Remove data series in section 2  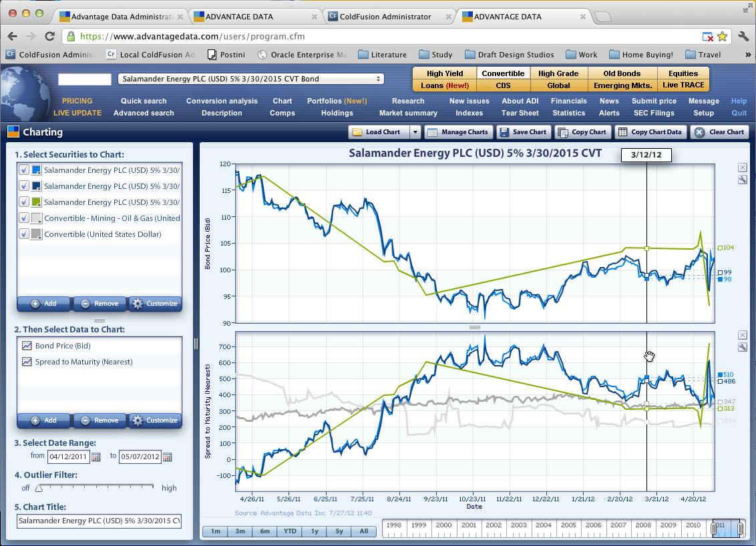click(100, 421)
